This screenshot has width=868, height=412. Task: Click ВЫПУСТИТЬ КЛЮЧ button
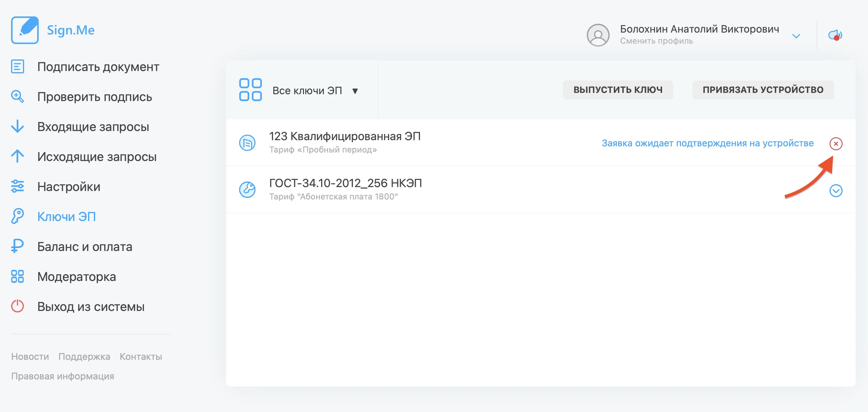(x=618, y=90)
